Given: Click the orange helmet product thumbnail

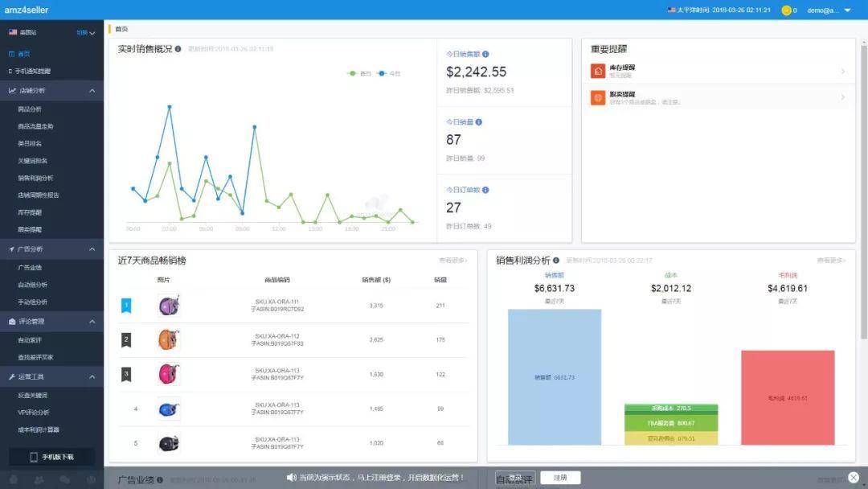Looking at the screenshot, I should [169, 340].
